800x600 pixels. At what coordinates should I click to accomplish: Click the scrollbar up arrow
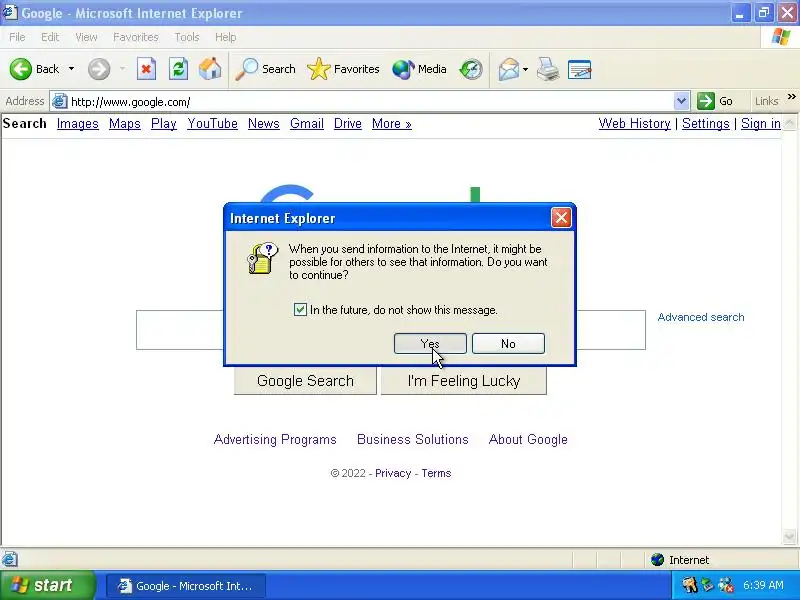pyautogui.click(x=789, y=122)
